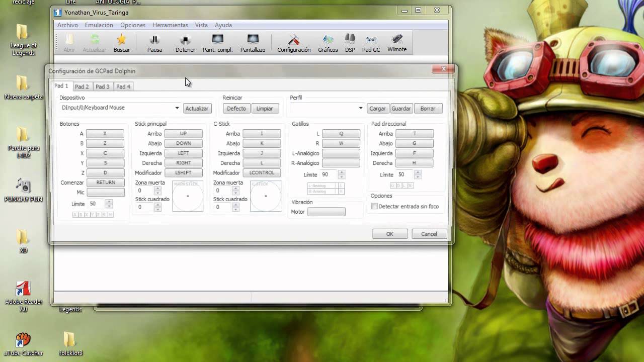The width and height of the screenshot is (644, 362).
Task: Adjust Stick principal Zona muerta stepper
Action: tap(157, 191)
